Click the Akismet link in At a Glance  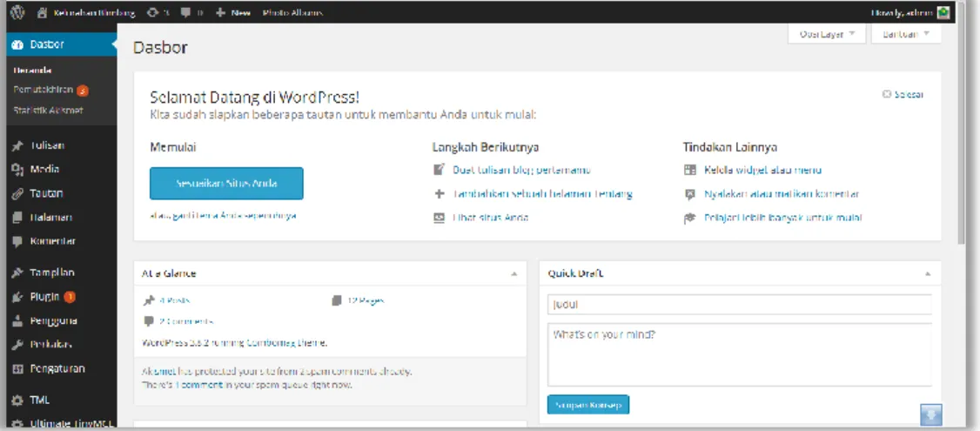tap(157, 371)
